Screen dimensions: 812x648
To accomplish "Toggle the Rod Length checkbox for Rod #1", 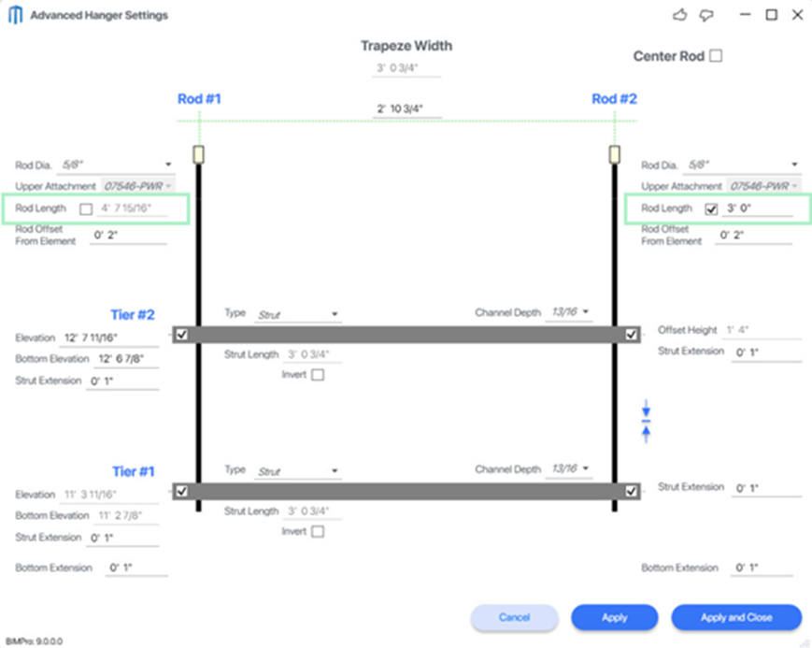I will [87, 208].
